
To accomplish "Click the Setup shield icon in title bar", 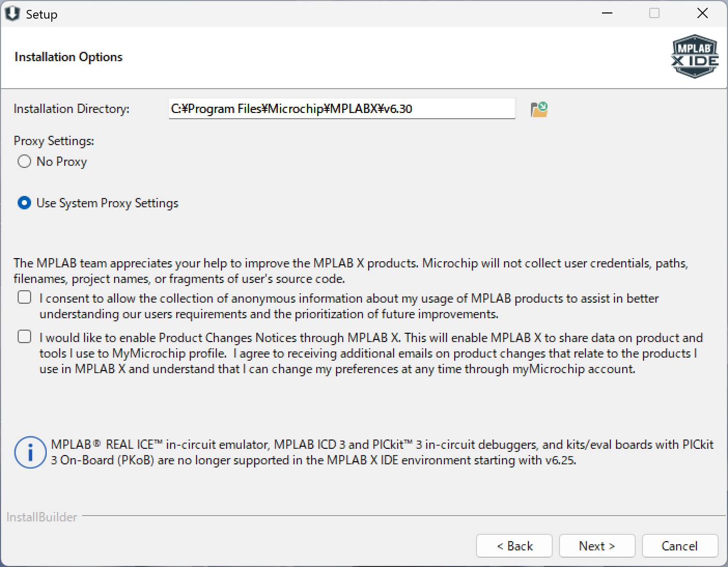I will point(12,14).
